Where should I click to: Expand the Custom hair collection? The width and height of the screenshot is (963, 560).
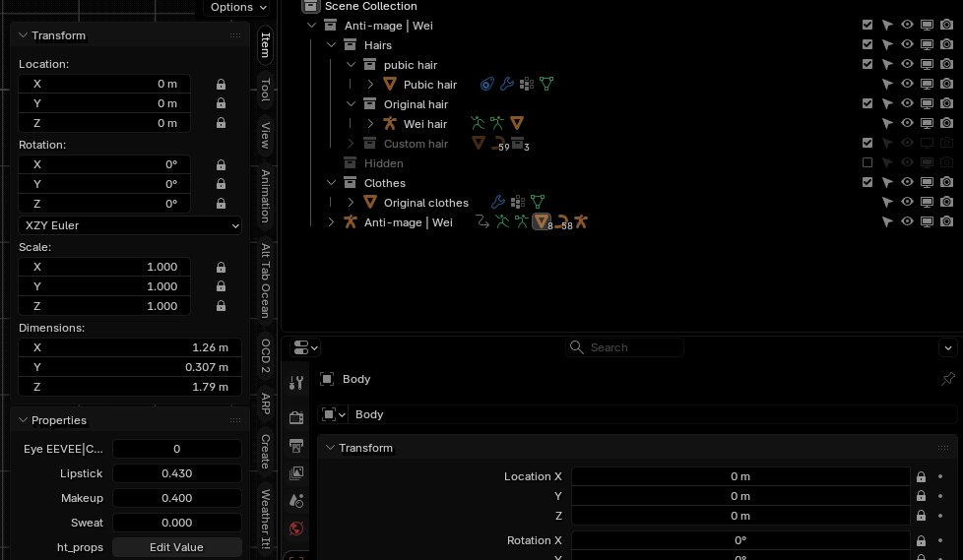[x=351, y=144]
